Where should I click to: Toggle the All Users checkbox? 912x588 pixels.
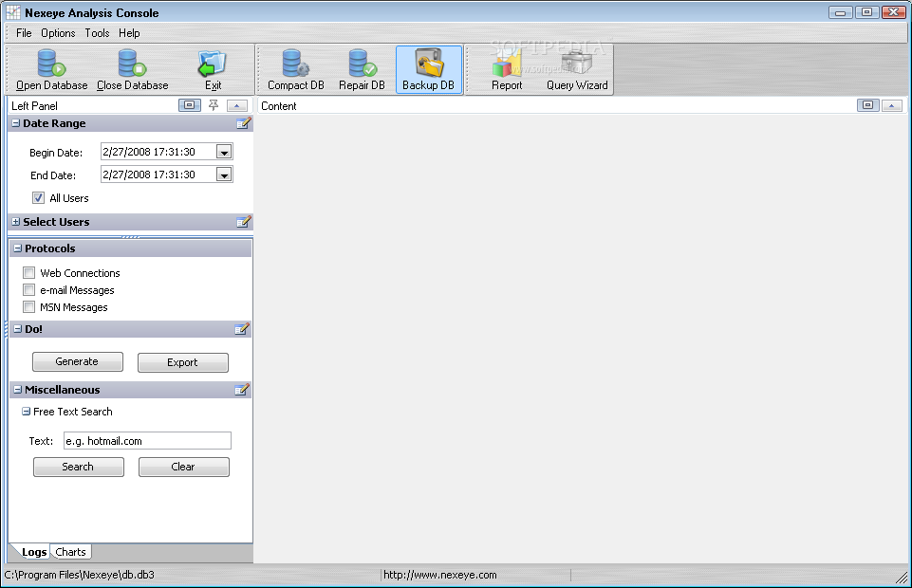pos(38,198)
